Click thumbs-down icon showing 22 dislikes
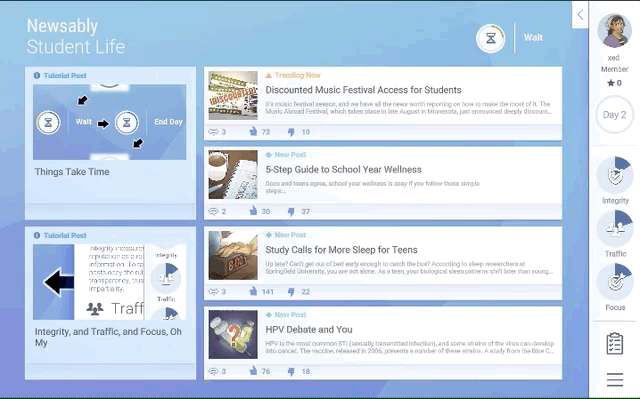This screenshot has width=640, height=399. pyautogui.click(x=291, y=292)
